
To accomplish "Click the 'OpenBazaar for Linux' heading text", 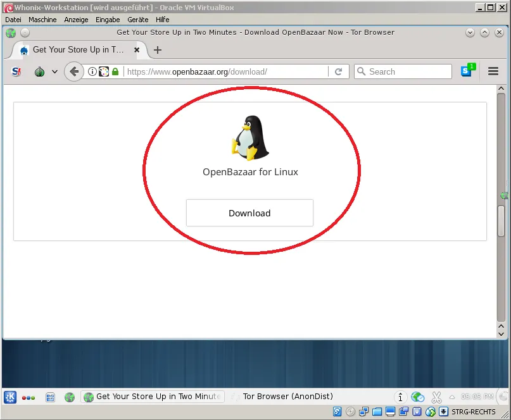I will point(250,172).
